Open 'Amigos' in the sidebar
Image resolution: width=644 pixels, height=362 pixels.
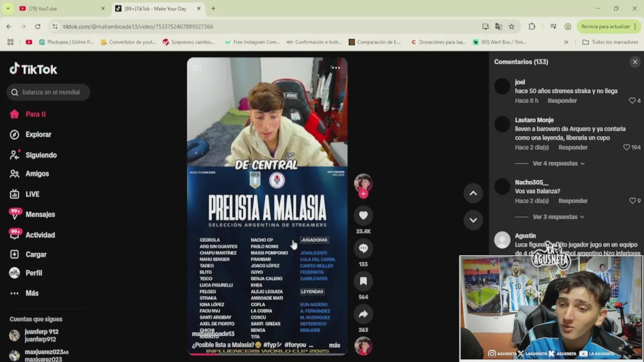pyautogui.click(x=37, y=173)
